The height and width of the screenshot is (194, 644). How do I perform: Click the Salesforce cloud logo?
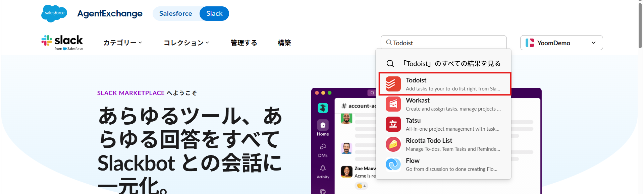54,13
